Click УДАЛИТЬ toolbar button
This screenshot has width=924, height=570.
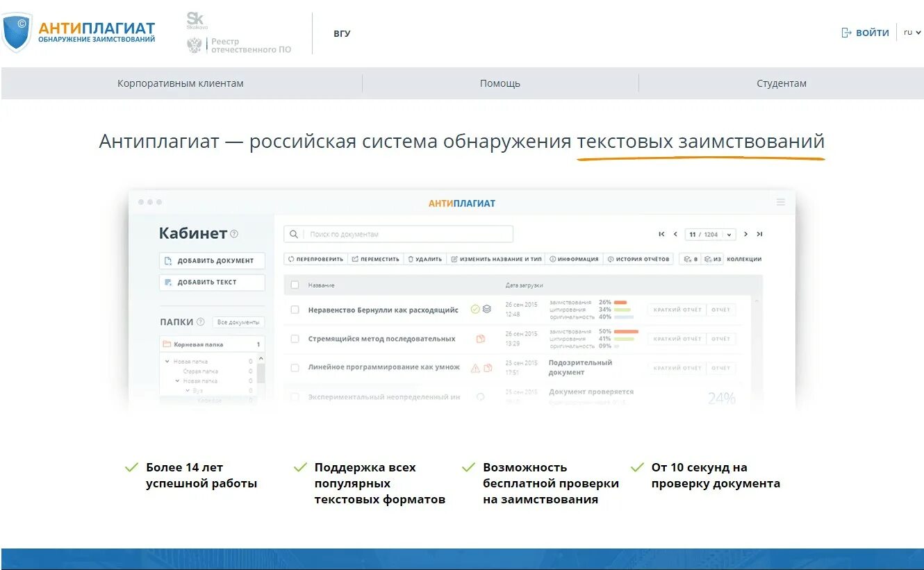tap(424, 259)
